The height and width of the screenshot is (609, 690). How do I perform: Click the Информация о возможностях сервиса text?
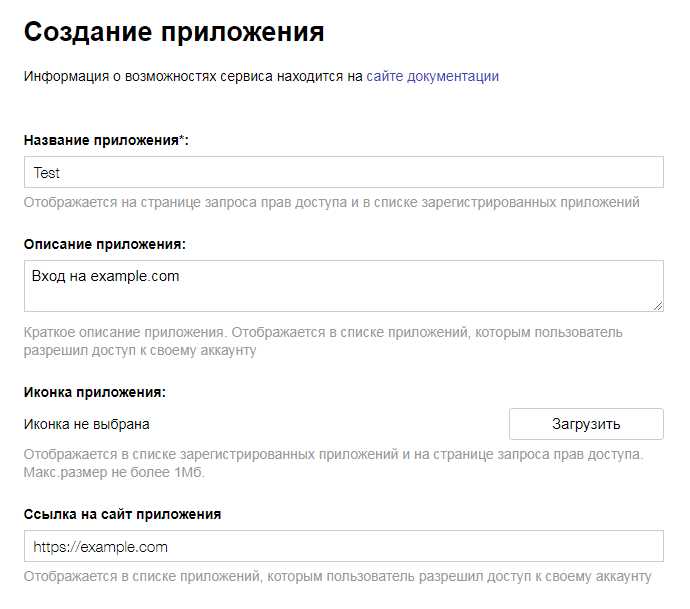(x=193, y=76)
